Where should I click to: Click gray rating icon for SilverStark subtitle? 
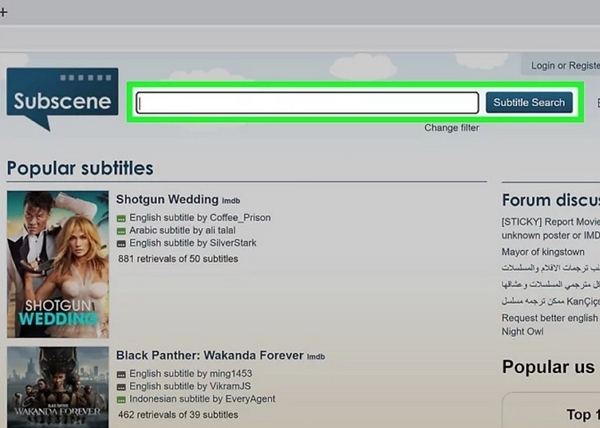coord(121,244)
